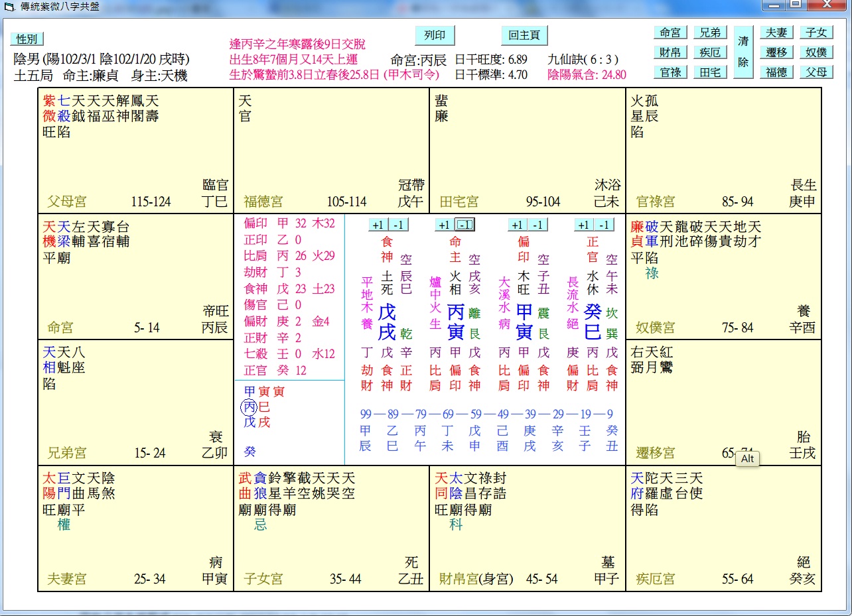Image resolution: width=852 pixels, height=616 pixels.
Task: Open the 財帛 palace button
Action: [670, 52]
